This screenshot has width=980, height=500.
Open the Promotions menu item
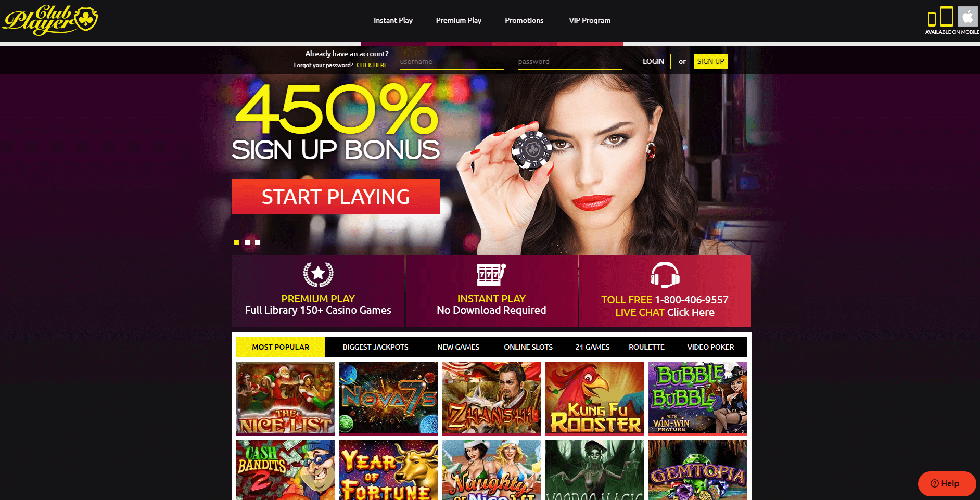(524, 20)
